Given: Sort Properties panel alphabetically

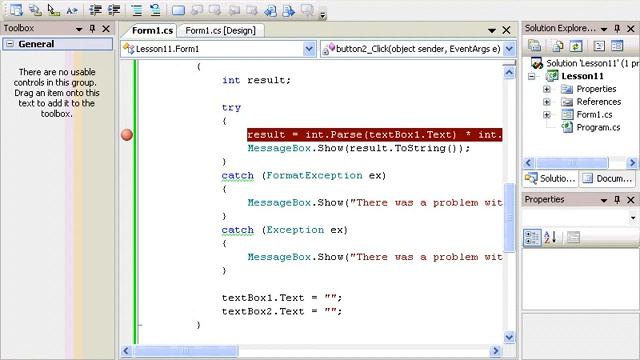Looking at the screenshot, I should (x=550, y=237).
